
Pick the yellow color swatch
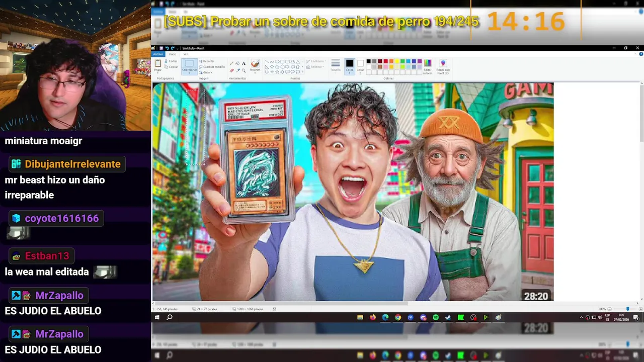(x=397, y=61)
